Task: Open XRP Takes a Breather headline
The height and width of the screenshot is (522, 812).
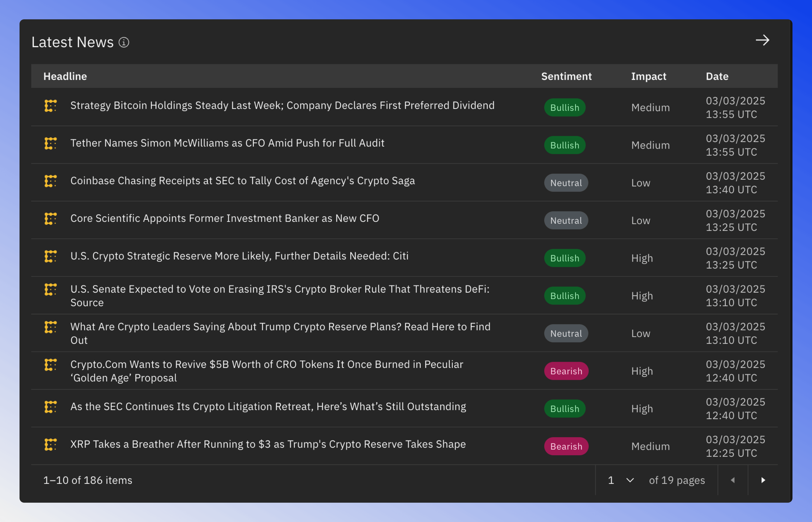Action: [x=268, y=444]
